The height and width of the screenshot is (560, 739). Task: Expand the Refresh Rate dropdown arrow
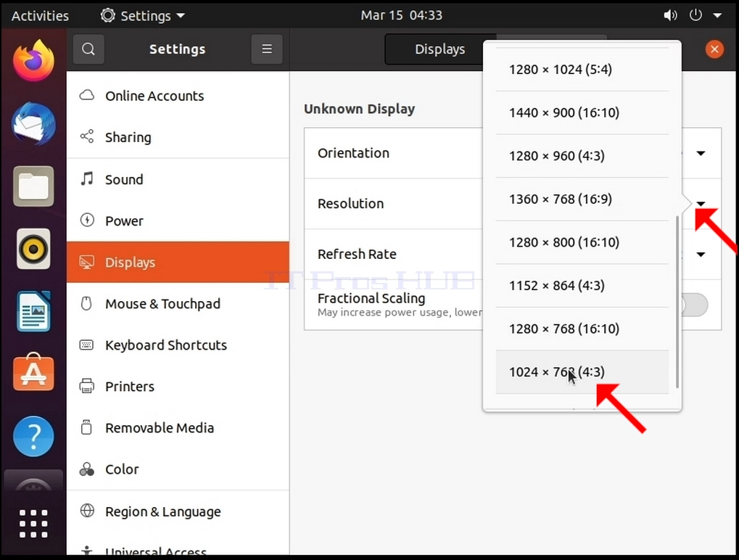coord(701,255)
